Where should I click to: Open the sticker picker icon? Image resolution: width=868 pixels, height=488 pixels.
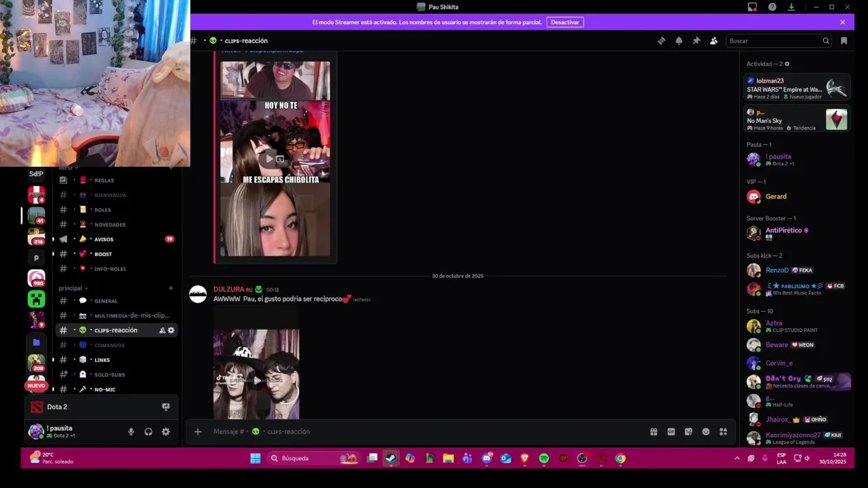[x=688, y=431]
